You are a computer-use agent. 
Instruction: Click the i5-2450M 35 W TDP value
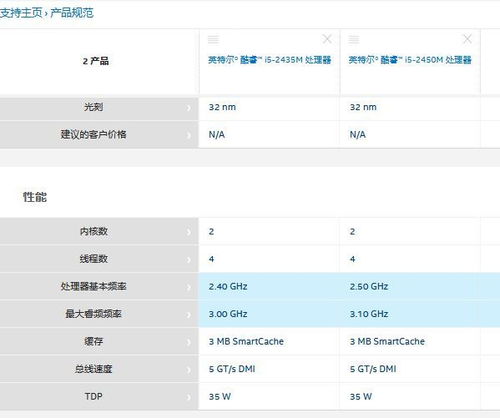361,397
